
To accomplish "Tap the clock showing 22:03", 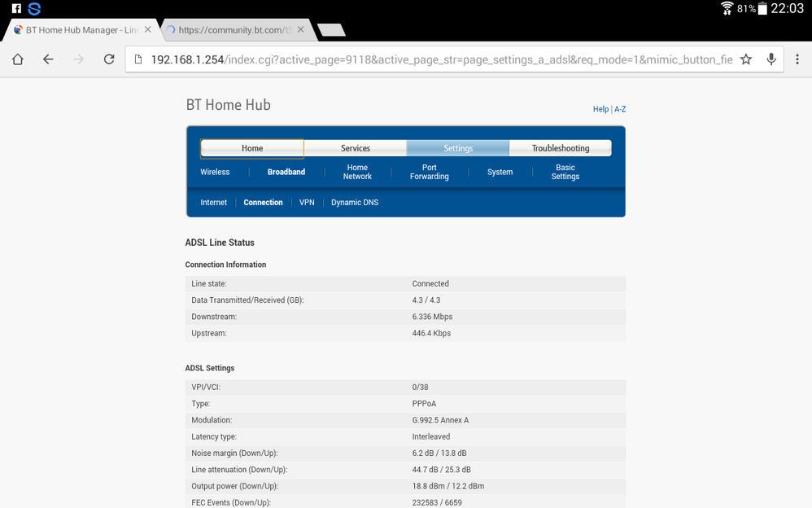I will [787, 8].
